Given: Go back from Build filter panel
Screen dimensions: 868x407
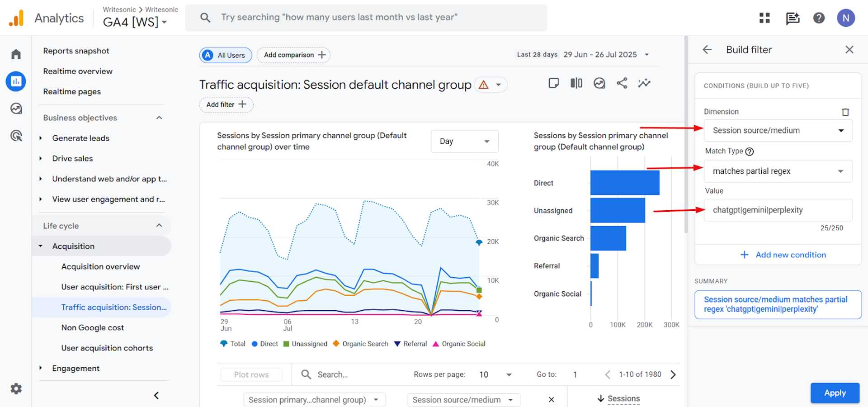Looking at the screenshot, I should point(707,50).
